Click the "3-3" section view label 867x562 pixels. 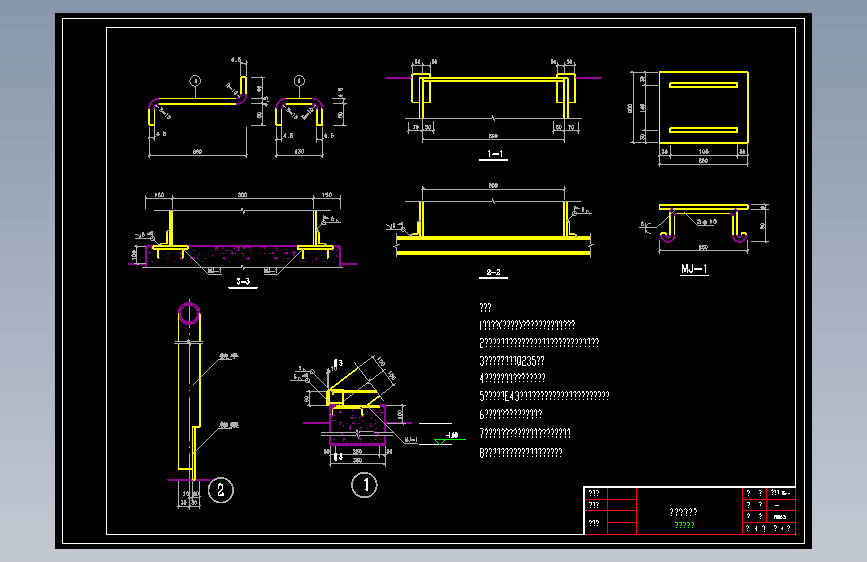243,282
